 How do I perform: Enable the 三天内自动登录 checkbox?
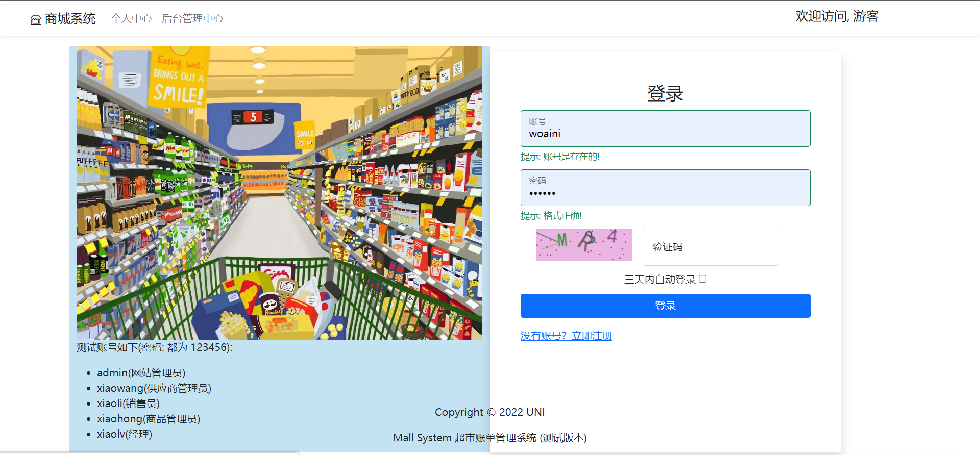point(703,279)
